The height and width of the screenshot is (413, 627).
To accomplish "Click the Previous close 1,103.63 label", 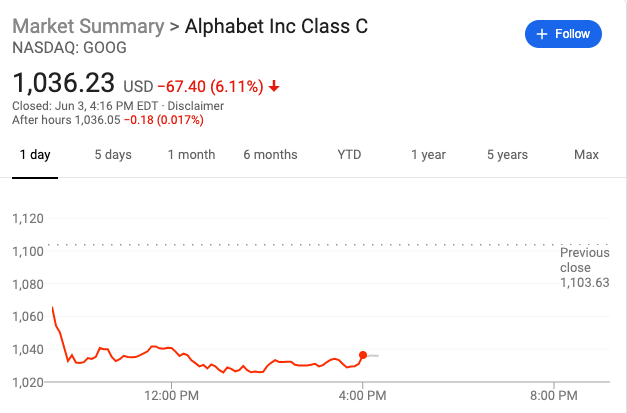I will click(x=584, y=268).
